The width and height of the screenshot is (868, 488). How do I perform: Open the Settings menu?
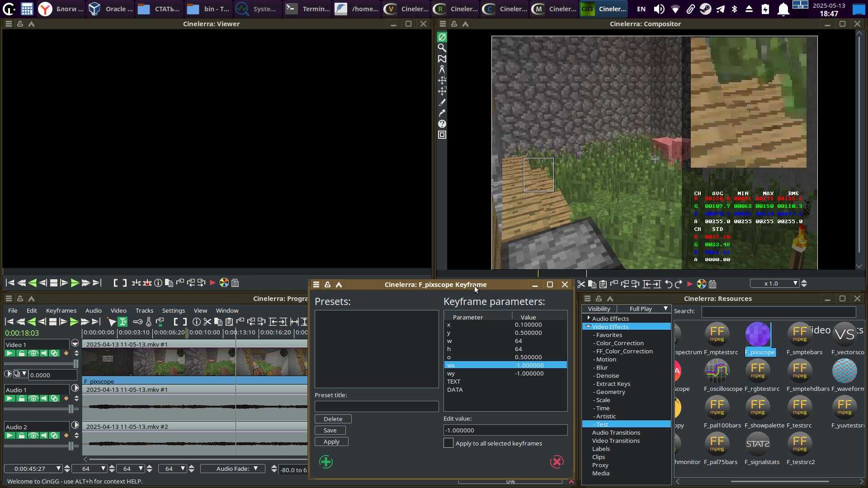(173, 310)
